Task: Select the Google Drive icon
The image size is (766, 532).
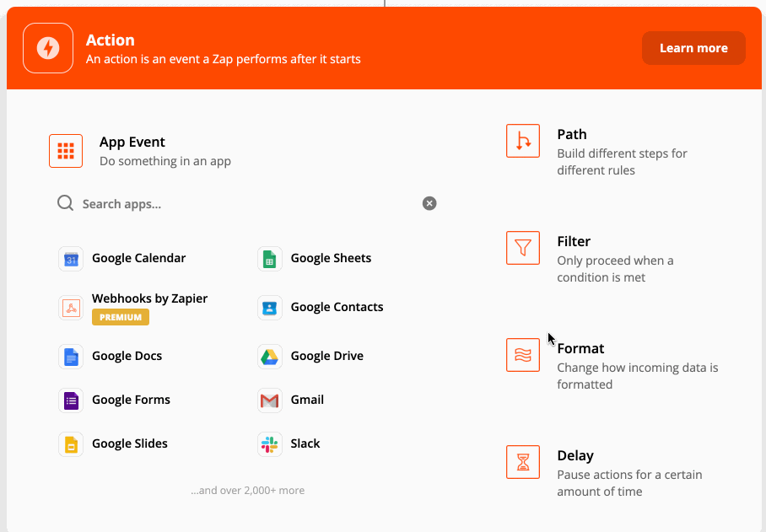Action: 270,357
